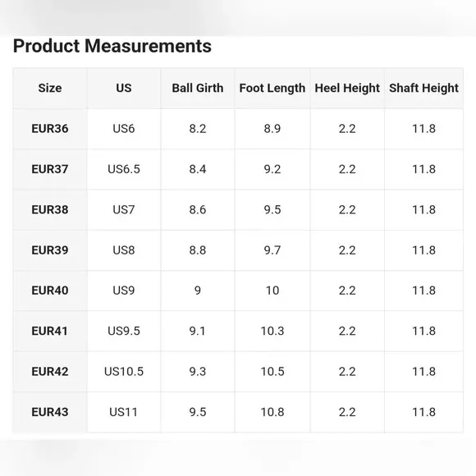
Task: Click the Product Measurements heading
Action: [x=112, y=46]
